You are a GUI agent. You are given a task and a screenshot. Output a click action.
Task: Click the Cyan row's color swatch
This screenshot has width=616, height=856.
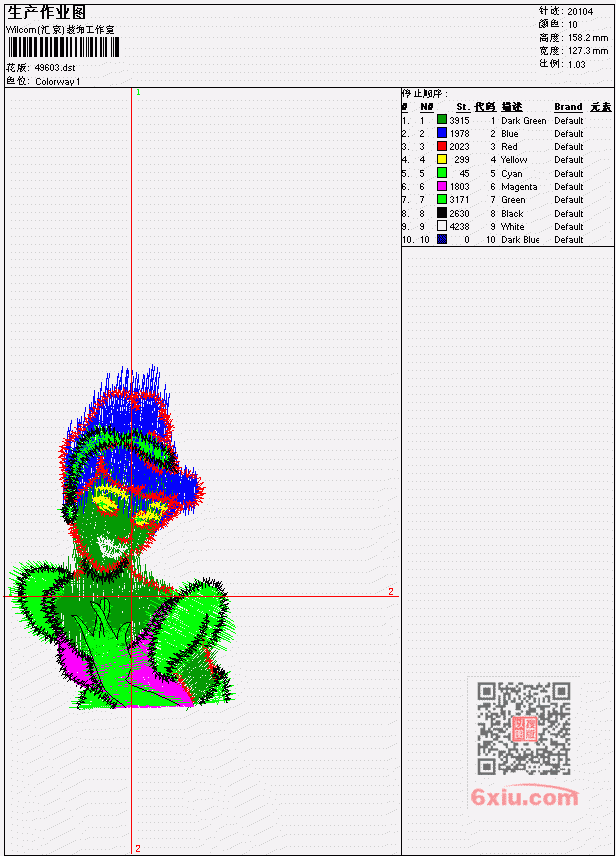pos(442,173)
